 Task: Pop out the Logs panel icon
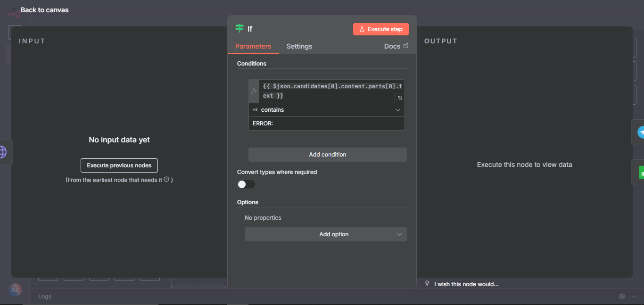pos(622,297)
